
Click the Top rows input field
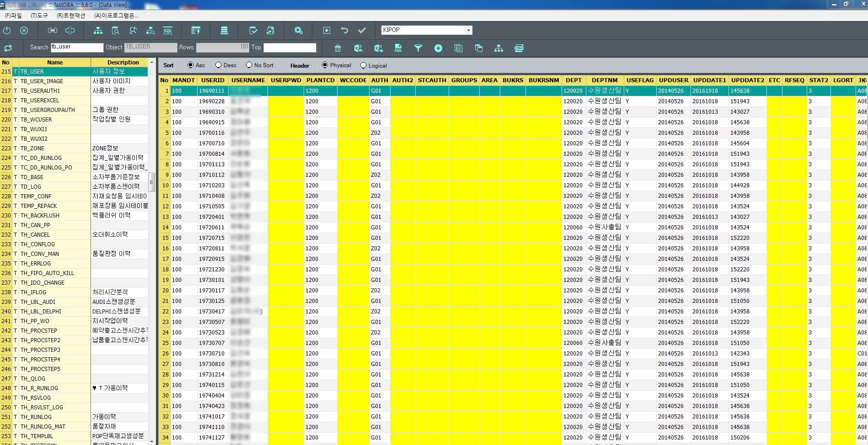(x=289, y=47)
